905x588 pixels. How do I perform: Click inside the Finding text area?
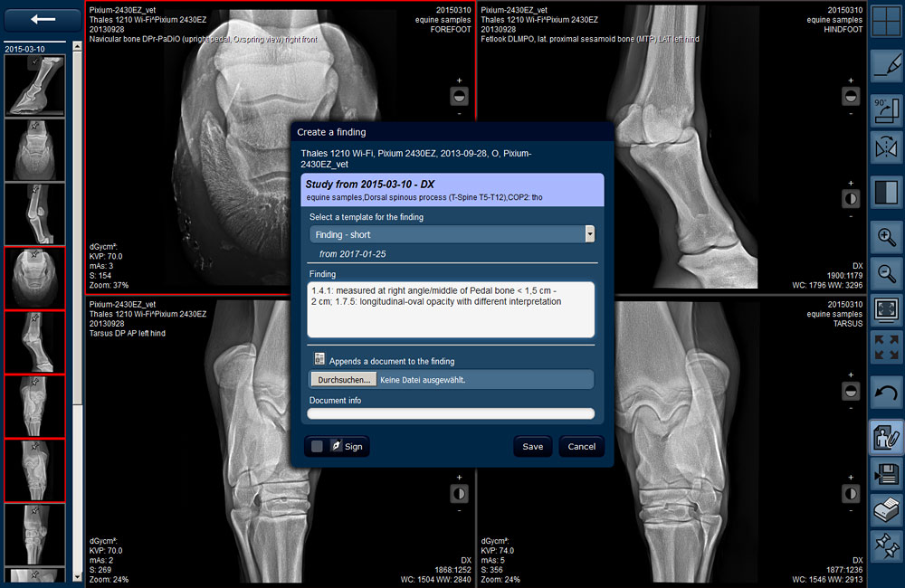[x=451, y=308]
